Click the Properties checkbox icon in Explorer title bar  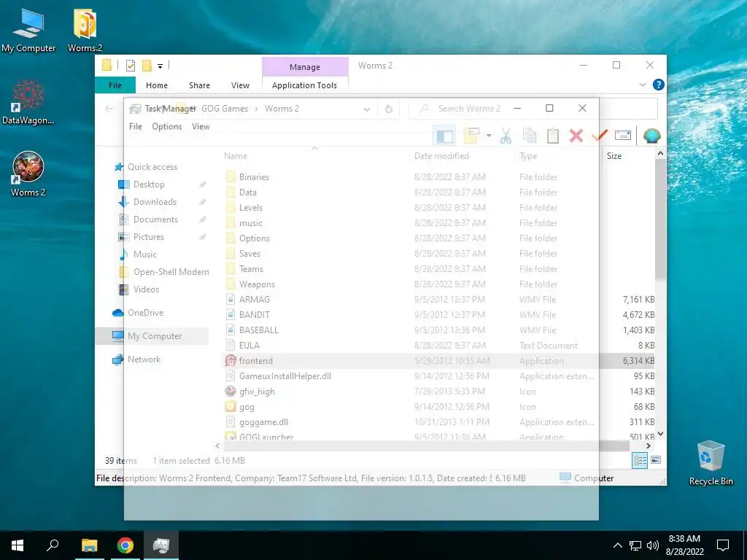pos(130,66)
